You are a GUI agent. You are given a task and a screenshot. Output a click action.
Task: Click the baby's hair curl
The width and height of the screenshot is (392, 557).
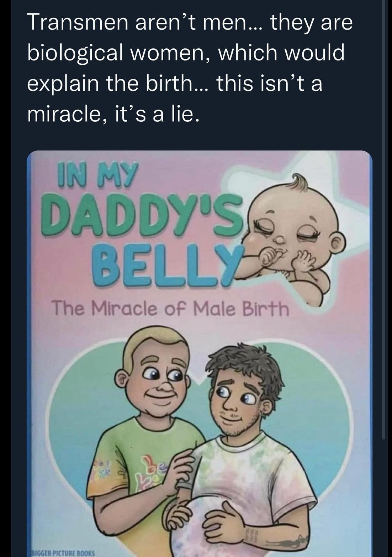click(300, 182)
